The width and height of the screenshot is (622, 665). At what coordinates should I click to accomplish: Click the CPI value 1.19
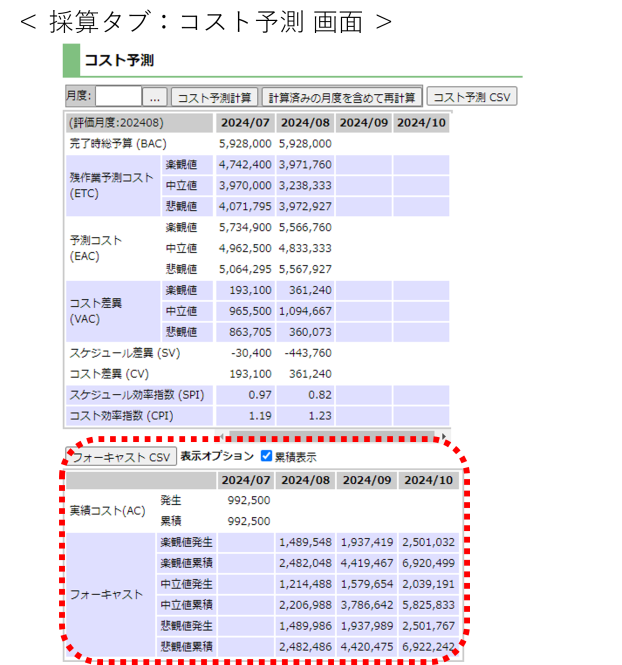[260, 416]
